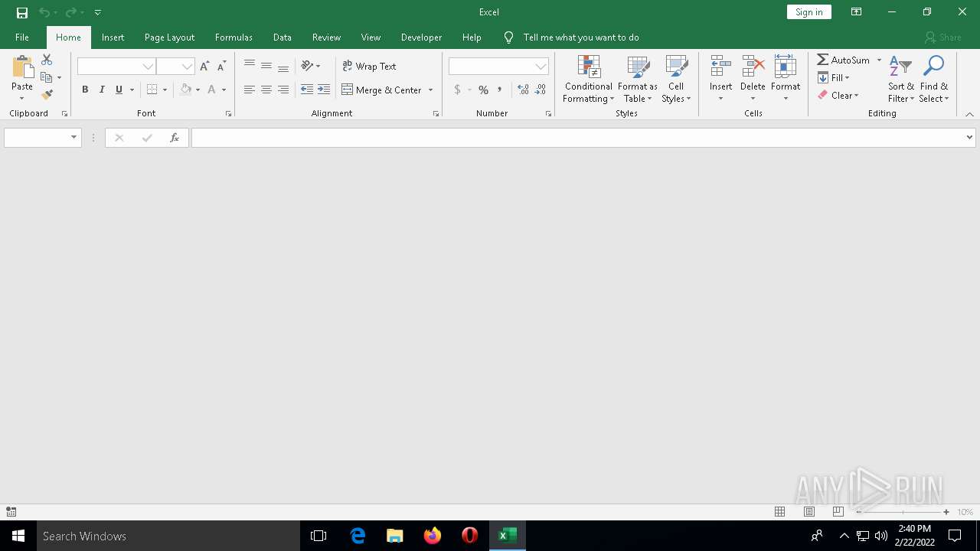Open the Font Color swatch

click(212, 90)
